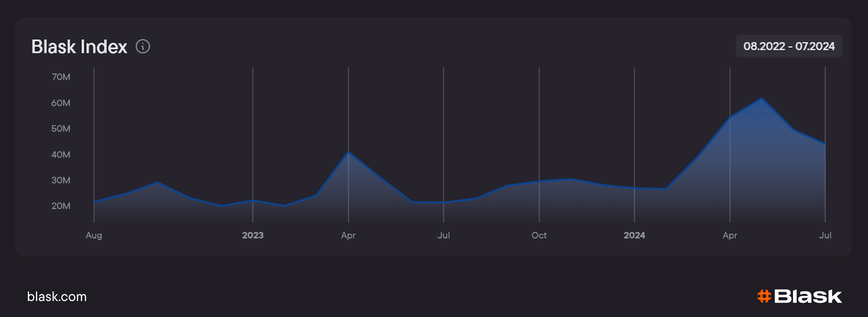Click the Apr label following 2024
Image resolution: width=868 pixels, height=317 pixels.
tap(729, 235)
